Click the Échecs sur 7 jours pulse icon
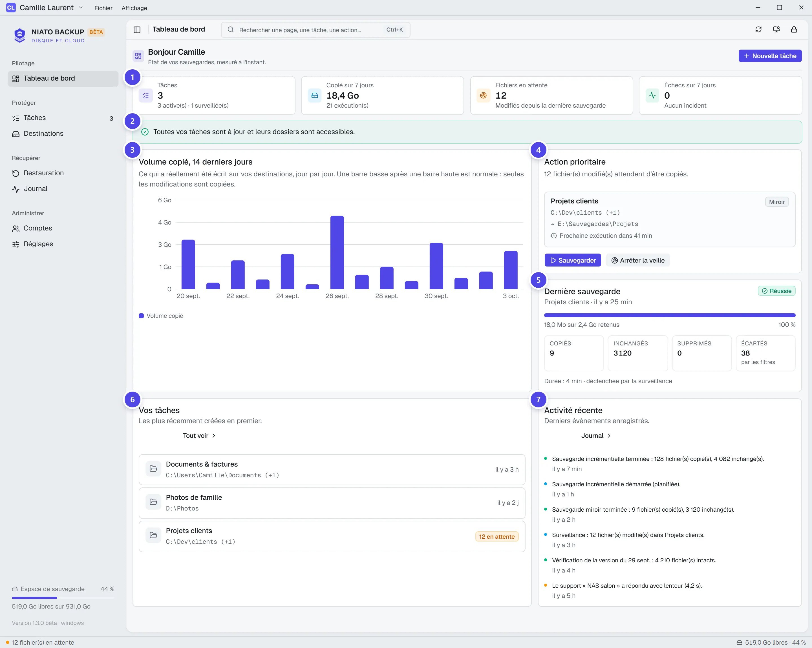Viewport: 812px width, 648px height. [652, 96]
